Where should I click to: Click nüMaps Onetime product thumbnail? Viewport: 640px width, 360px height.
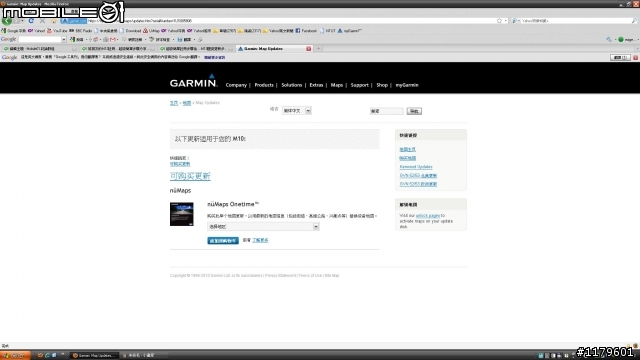182,214
